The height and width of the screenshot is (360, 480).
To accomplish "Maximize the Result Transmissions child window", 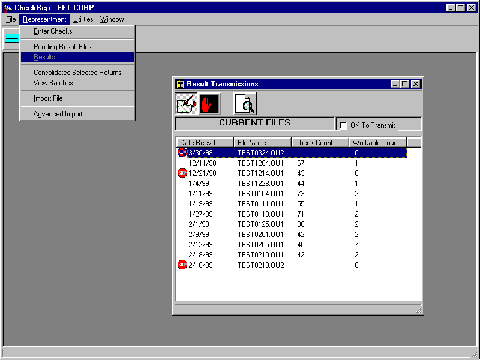I will click(405, 84).
